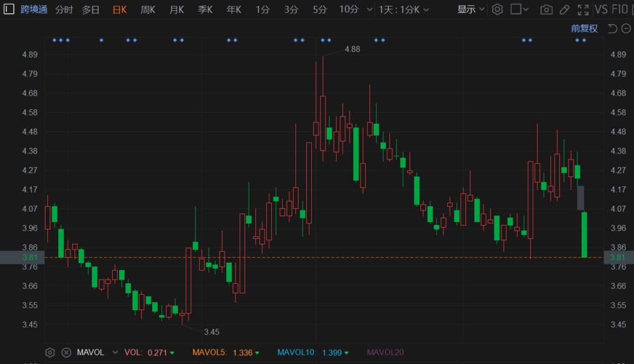Select the 日K daily candlestick tab
This screenshot has height=364, width=634.
click(x=120, y=9)
